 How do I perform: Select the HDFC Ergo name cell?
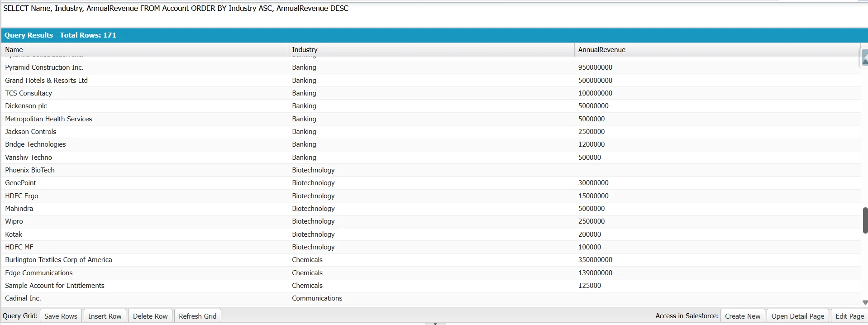pyautogui.click(x=144, y=196)
